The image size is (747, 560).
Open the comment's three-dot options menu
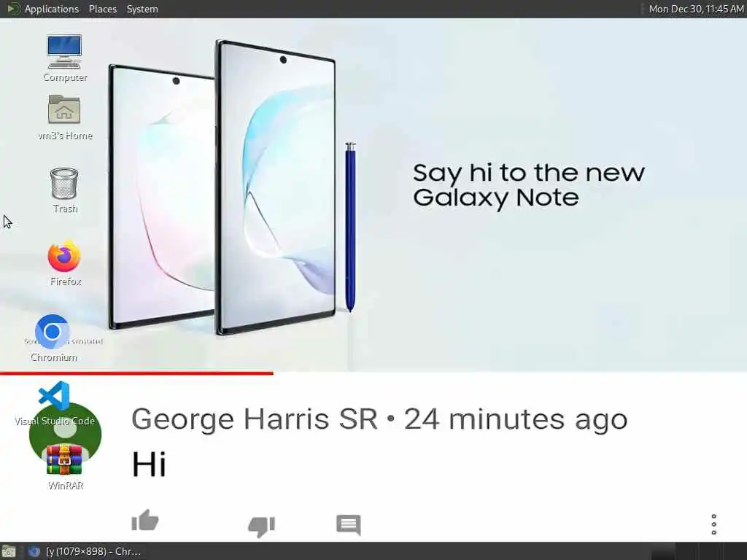[x=713, y=524]
